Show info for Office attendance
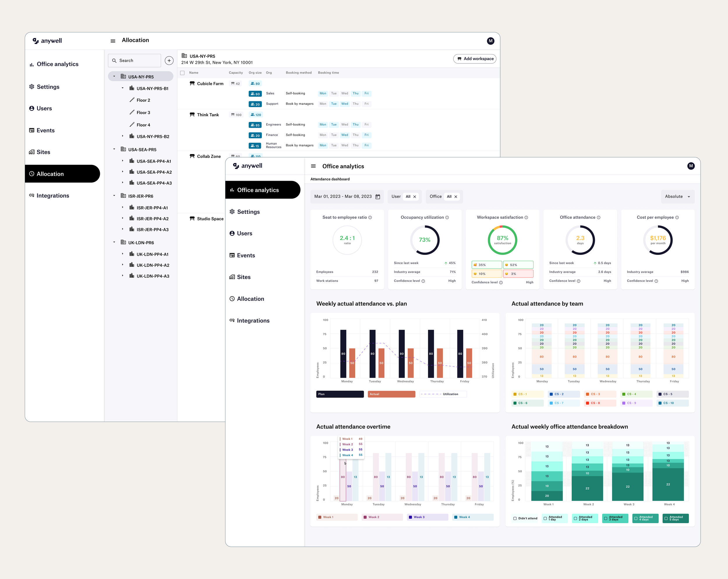Image resolution: width=728 pixels, height=579 pixels. pos(598,218)
